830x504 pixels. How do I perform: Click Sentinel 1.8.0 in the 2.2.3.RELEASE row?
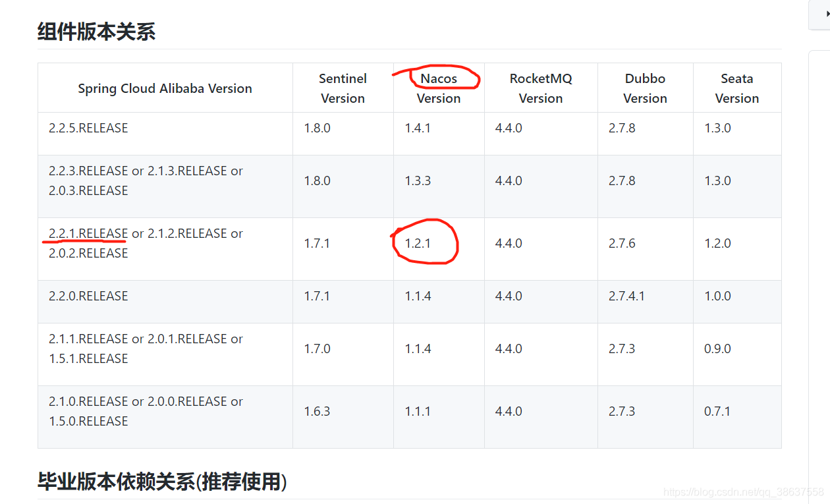[343, 186]
